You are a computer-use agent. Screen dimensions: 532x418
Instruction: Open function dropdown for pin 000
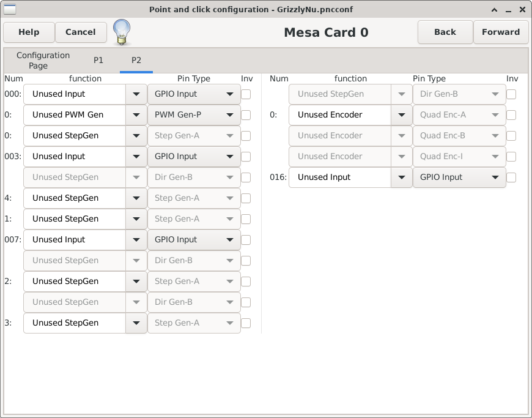(136, 94)
